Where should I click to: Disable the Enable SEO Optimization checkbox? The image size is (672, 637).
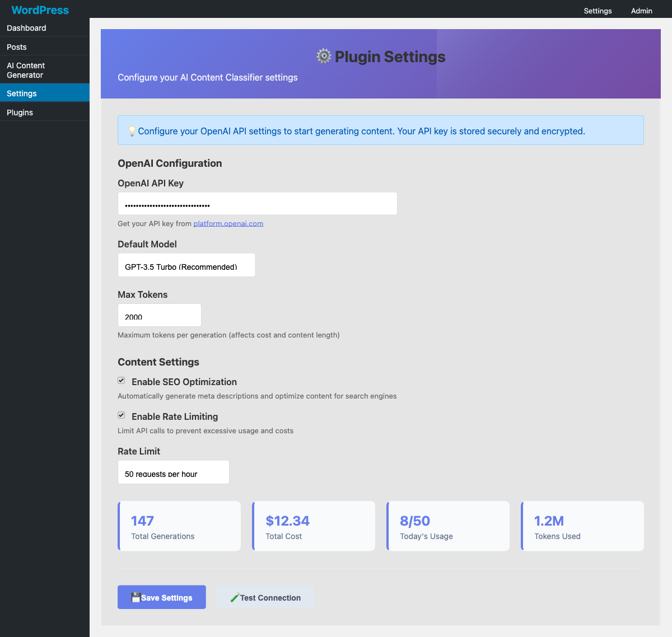point(121,380)
